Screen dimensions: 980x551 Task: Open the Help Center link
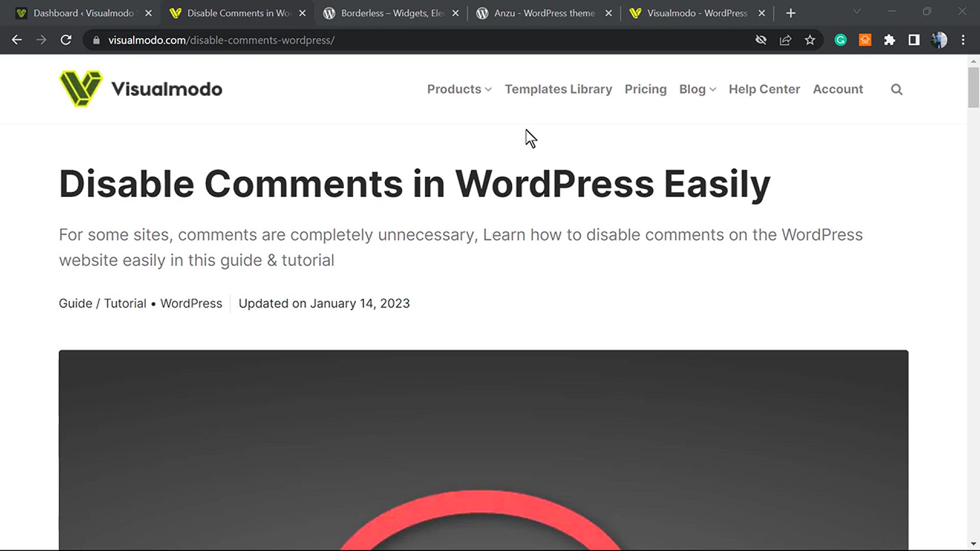[764, 89]
